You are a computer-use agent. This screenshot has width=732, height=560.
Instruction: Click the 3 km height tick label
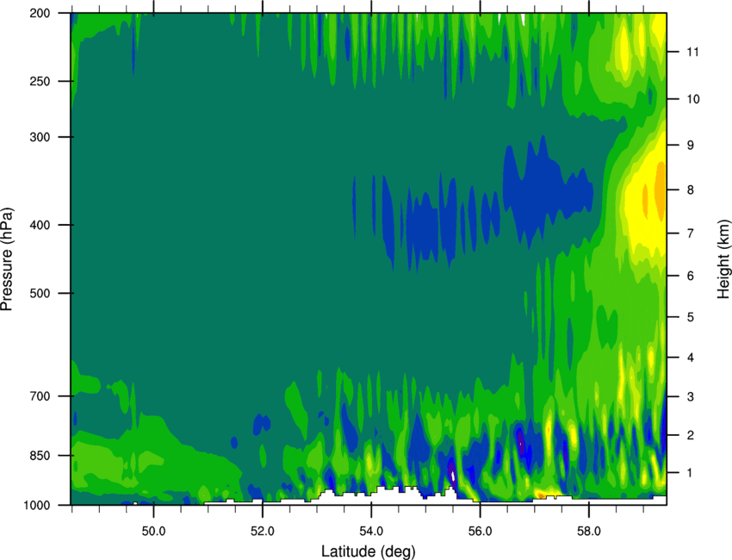tap(691, 397)
